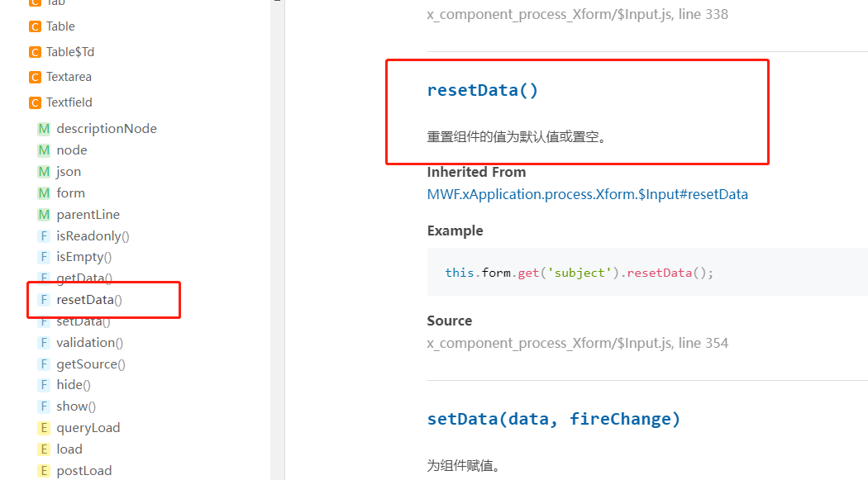The image size is (868, 480).
Task: Click the F icon next to isReadonly()
Action: pyautogui.click(x=44, y=236)
